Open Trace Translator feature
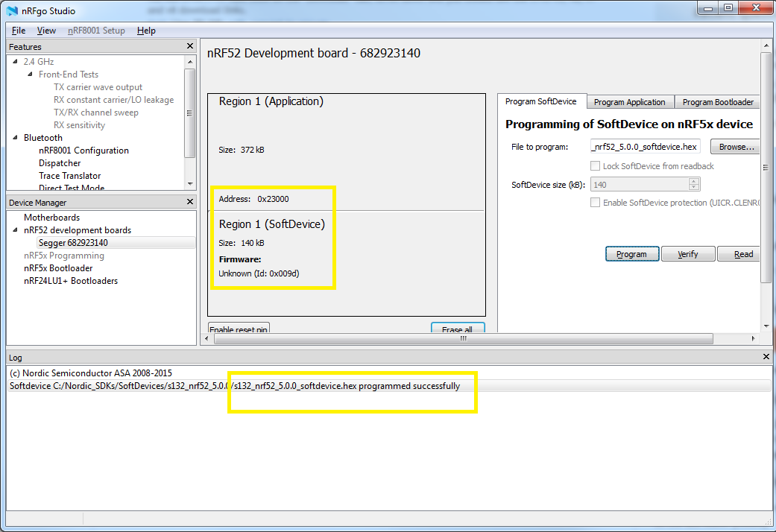Viewport: 776px width, 532px height. point(70,176)
